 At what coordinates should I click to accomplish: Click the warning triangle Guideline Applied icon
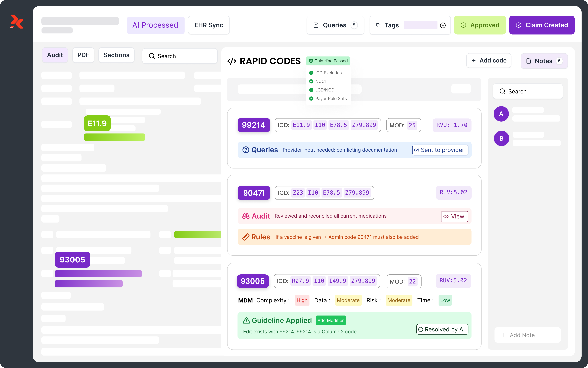click(x=246, y=321)
